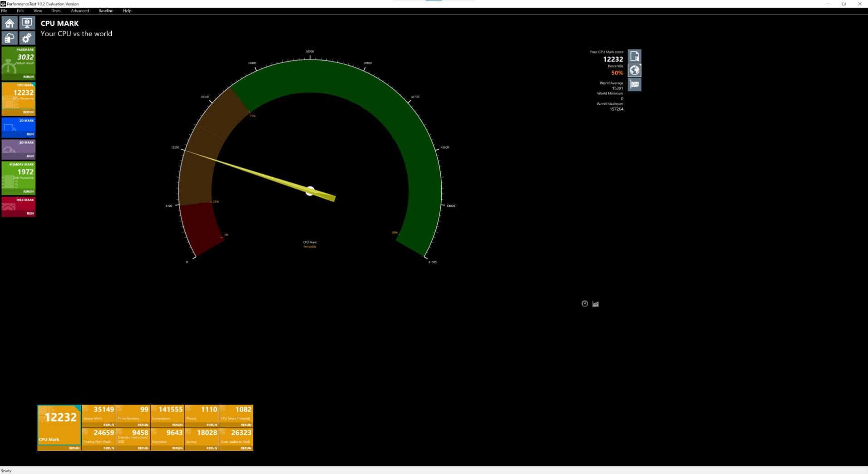Viewport: 868px width, 474px height.
Task: Click the gauge view icon below chart
Action: pos(585,304)
